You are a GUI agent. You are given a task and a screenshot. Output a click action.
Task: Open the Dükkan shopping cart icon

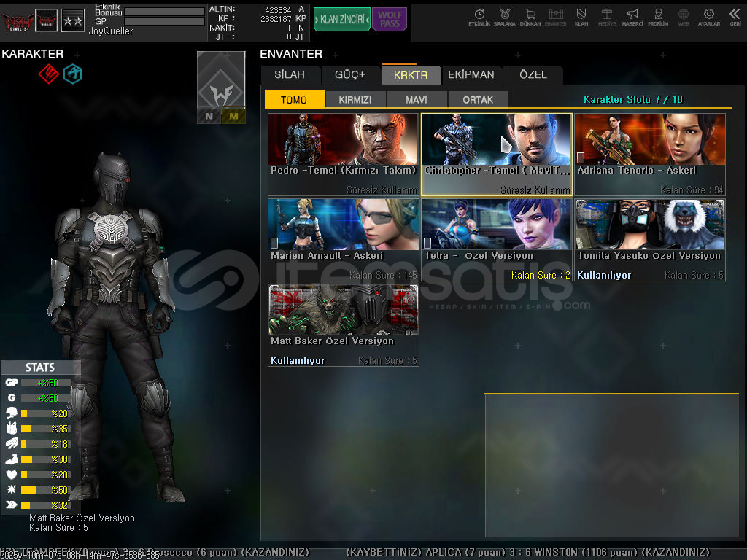pyautogui.click(x=530, y=16)
